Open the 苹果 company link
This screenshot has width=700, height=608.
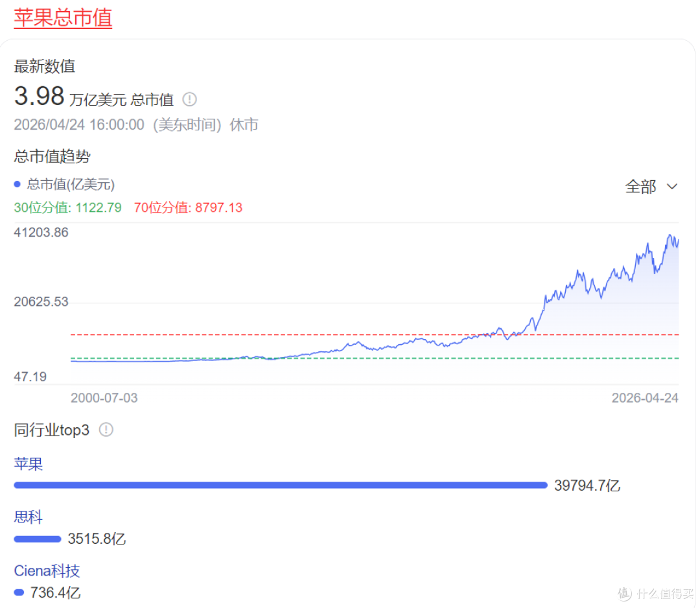coord(28,464)
